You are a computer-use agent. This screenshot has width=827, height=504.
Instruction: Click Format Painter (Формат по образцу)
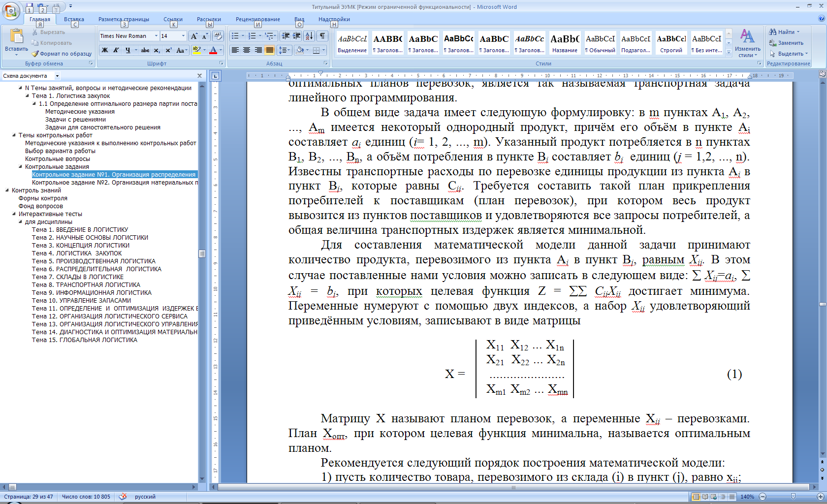(62, 54)
